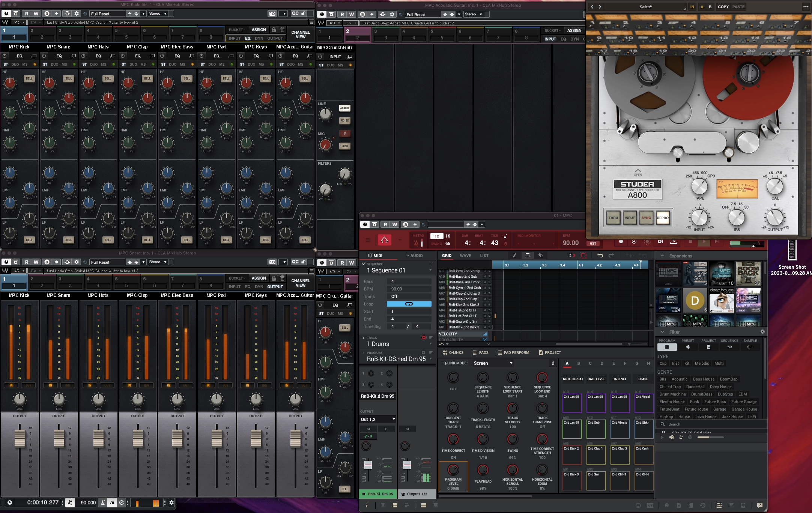The height and width of the screenshot is (513, 812).
Task: Select the Deep House genre tag
Action: [720, 387]
